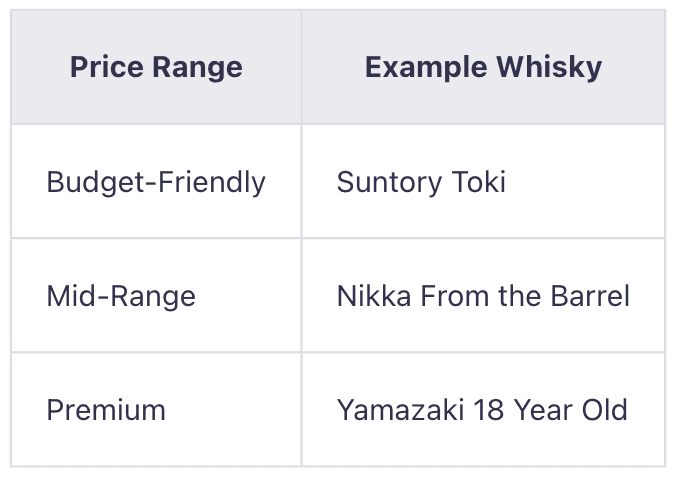The image size is (676, 484).
Task: Click the Example Whisky column header
Action: click(483, 68)
